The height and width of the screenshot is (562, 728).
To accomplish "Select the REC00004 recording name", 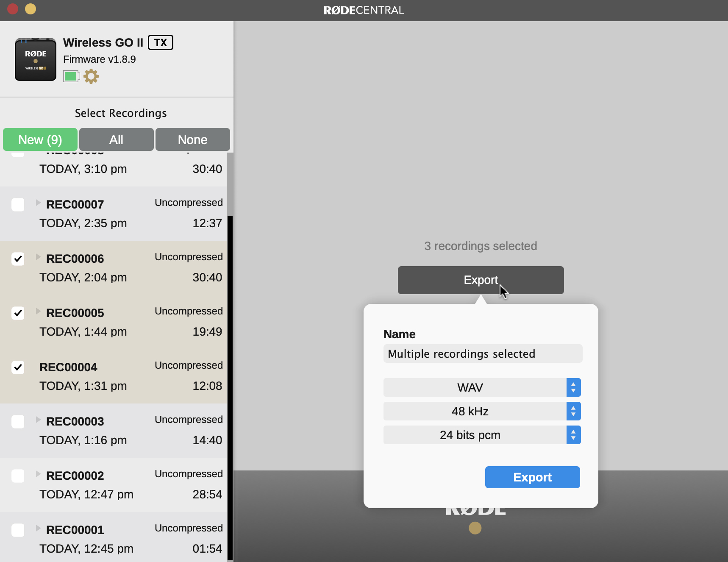I will tap(68, 367).
